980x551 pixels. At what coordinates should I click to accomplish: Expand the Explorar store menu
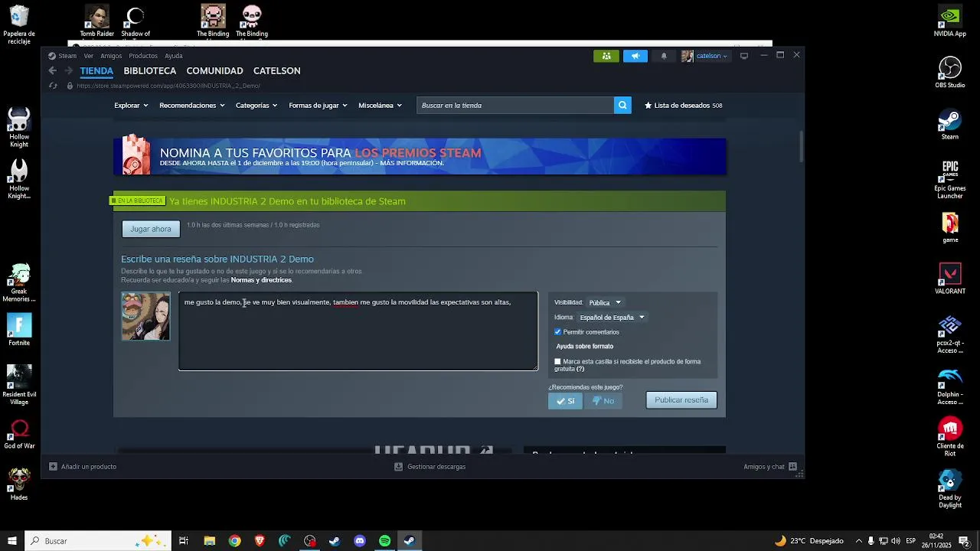click(131, 105)
